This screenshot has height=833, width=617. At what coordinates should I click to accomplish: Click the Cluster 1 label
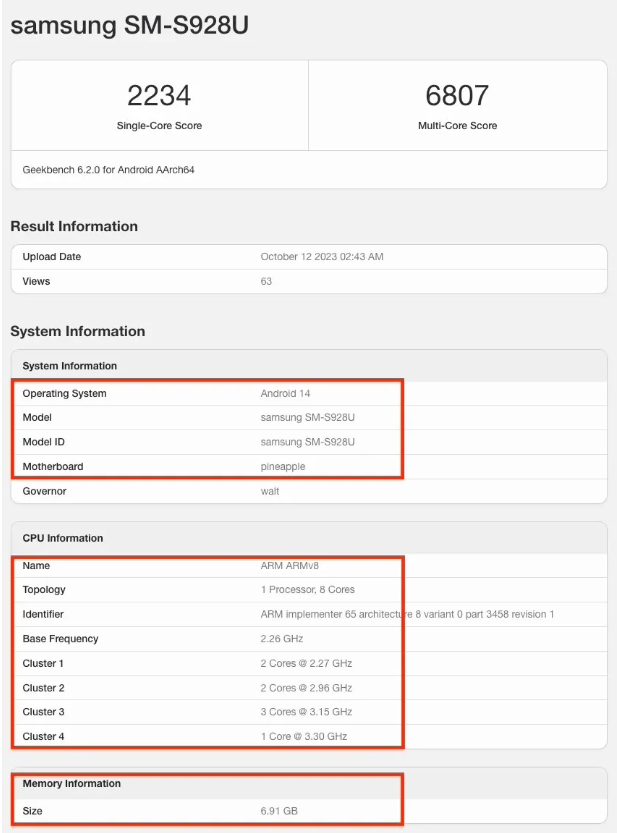tap(43, 664)
